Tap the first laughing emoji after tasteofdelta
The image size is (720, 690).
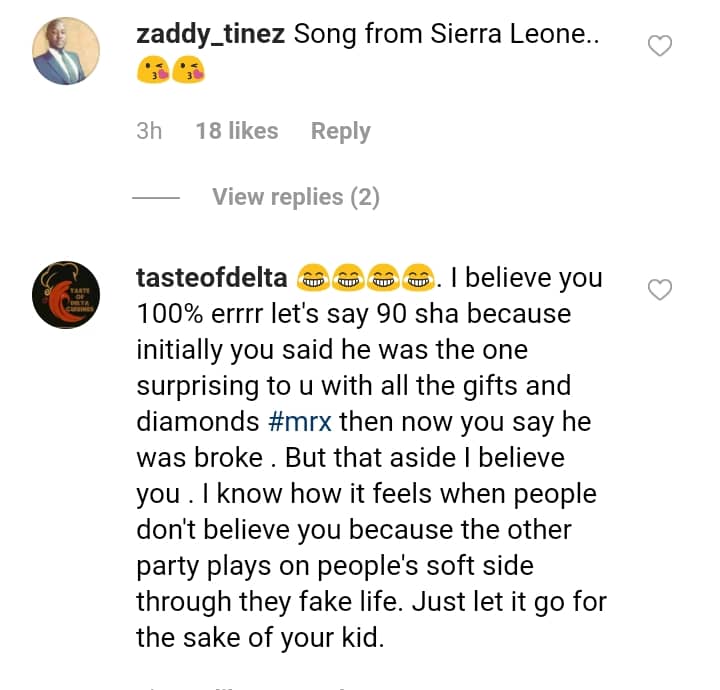click(x=313, y=277)
